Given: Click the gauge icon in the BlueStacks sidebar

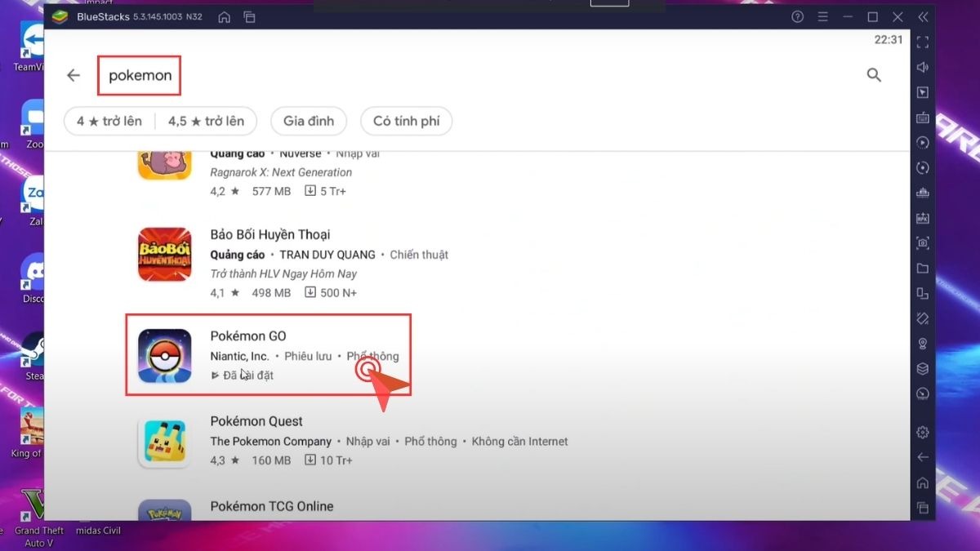Looking at the screenshot, I should pyautogui.click(x=923, y=393).
